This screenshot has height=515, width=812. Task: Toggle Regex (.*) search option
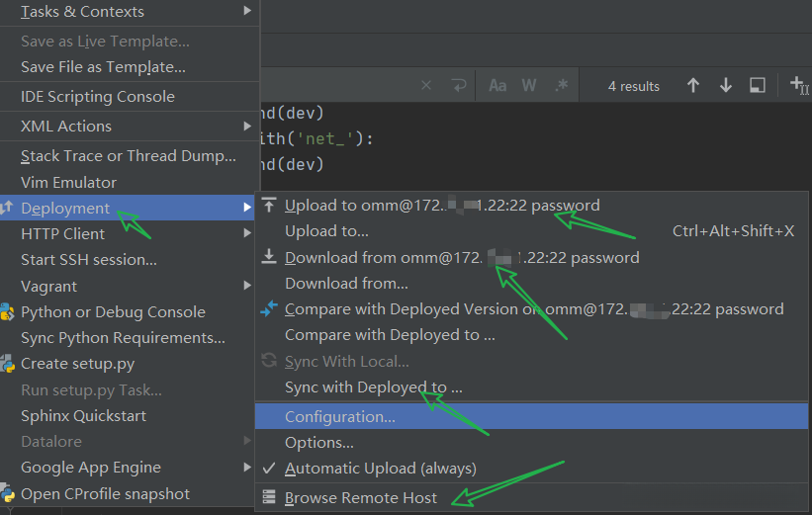pos(561,86)
